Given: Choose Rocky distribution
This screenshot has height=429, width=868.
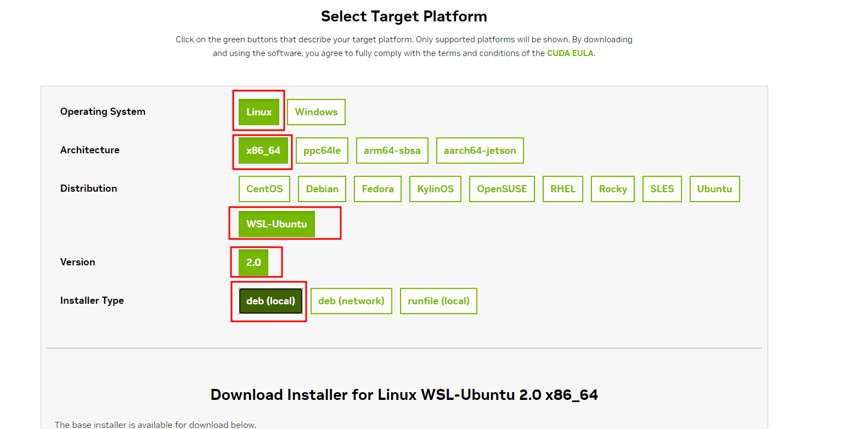Looking at the screenshot, I should (613, 189).
